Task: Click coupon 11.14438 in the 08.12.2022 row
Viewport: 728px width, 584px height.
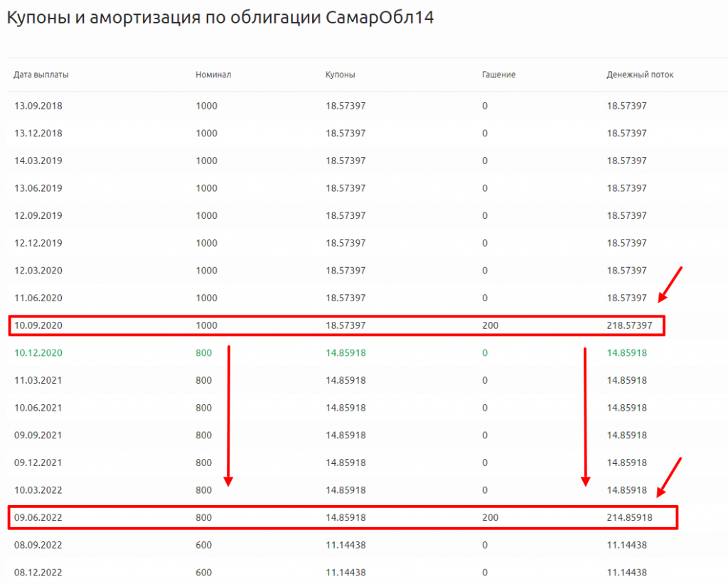Action: pos(346,572)
